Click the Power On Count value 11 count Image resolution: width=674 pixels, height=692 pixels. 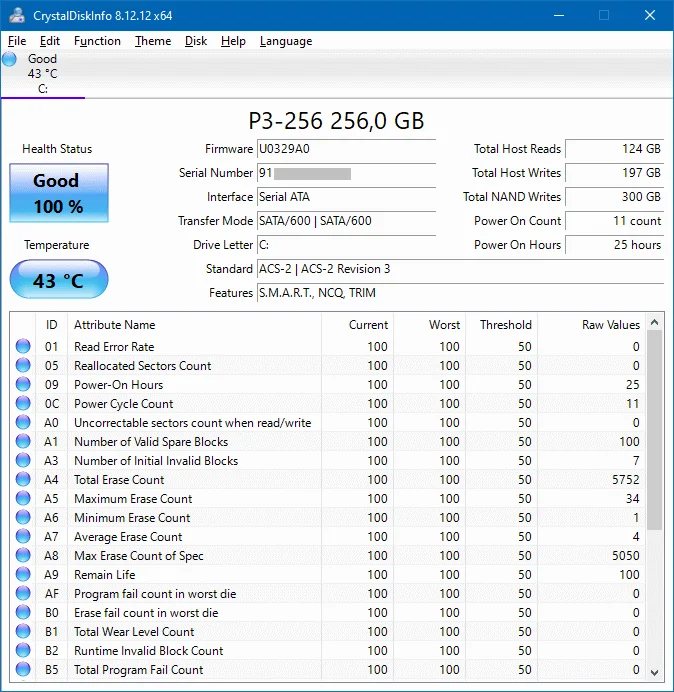(x=614, y=221)
